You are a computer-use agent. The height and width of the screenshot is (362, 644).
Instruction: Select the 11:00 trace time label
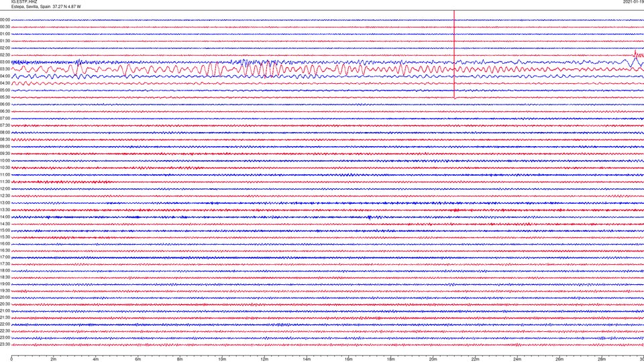(x=5, y=174)
